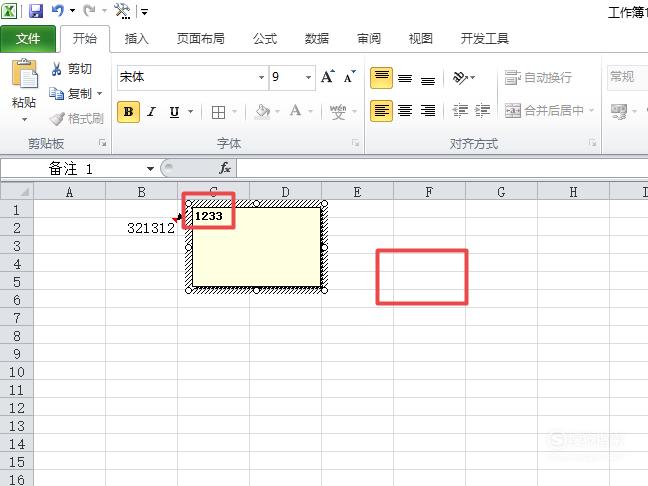Toggle bottom vertical alignment
648x486 pixels.
(x=428, y=78)
